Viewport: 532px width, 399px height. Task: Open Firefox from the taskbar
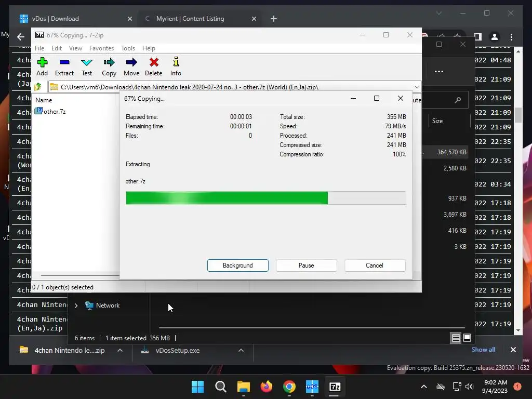[x=267, y=387]
